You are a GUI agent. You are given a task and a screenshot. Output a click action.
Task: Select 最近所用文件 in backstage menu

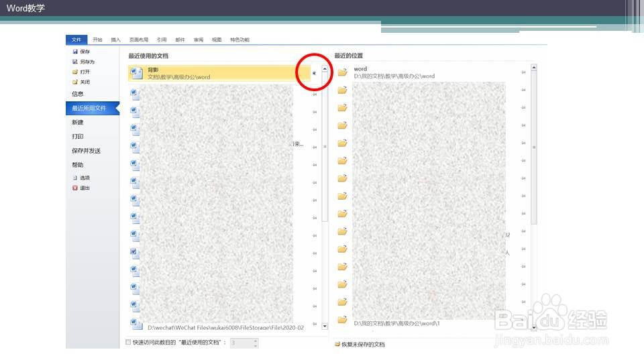click(93, 109)
